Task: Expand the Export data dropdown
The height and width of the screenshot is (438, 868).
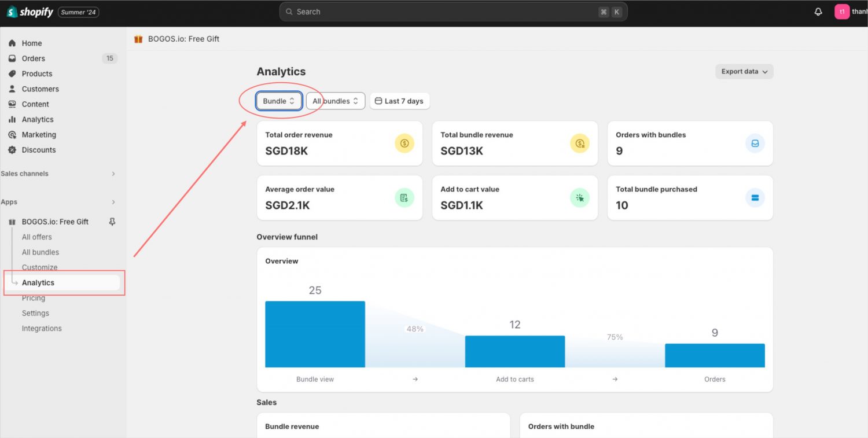Action: 744,71
